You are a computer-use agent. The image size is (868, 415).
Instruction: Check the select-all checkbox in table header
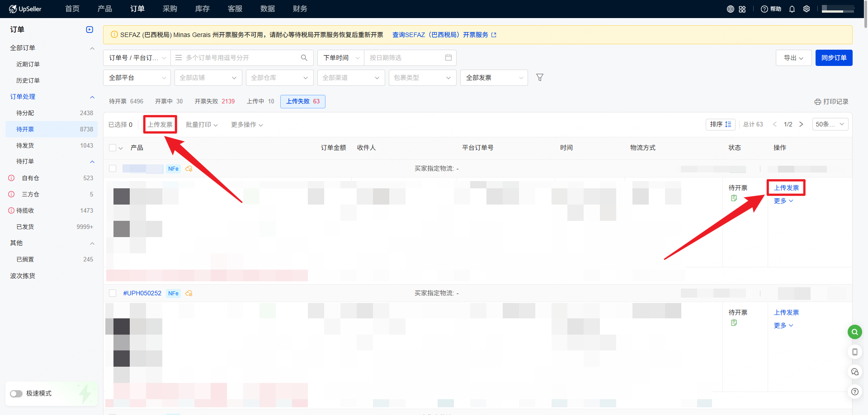tap(113, 147)
